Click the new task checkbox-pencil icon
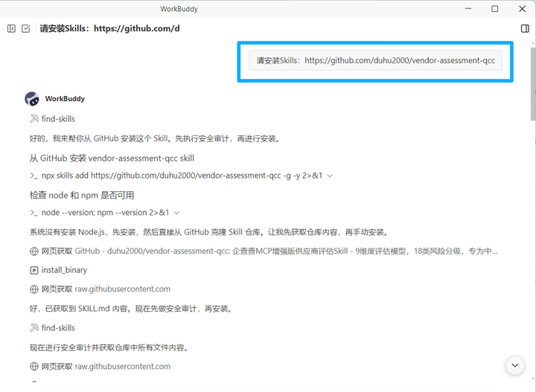Viewport: 536px width, 392px height. pyautogui.click(x=26, y=28)
